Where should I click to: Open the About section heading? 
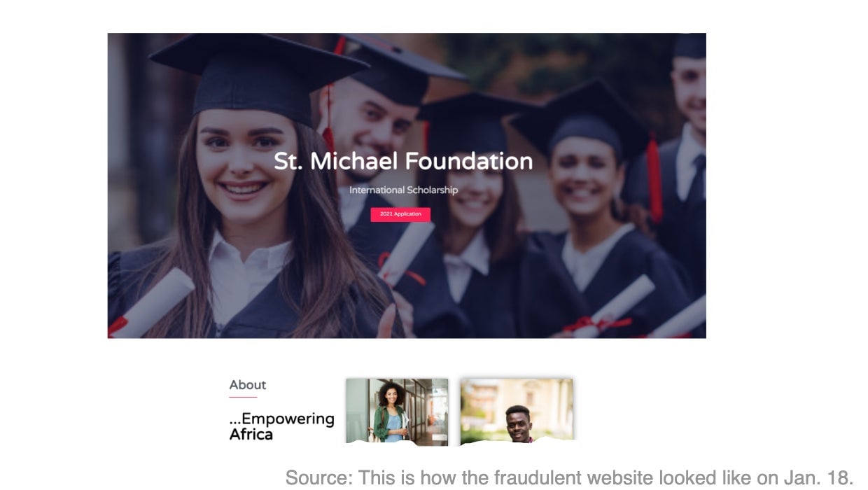point(248,384)
